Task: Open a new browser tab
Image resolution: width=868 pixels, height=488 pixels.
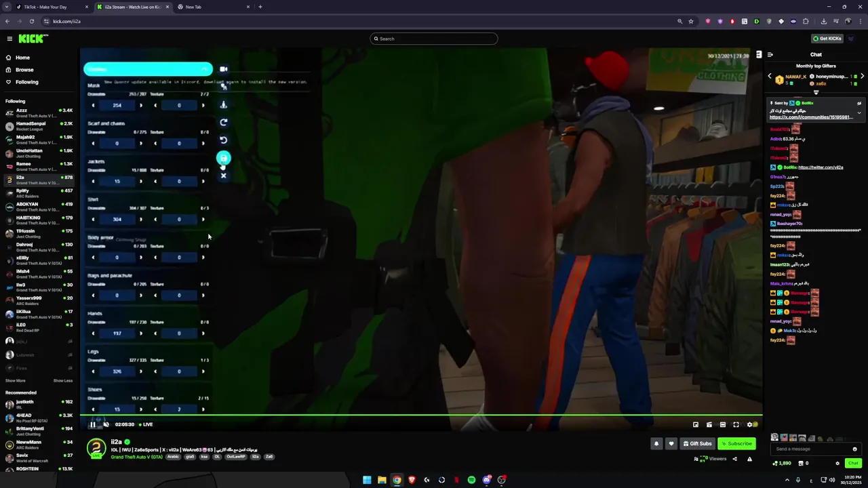Action: coord(260,7)
